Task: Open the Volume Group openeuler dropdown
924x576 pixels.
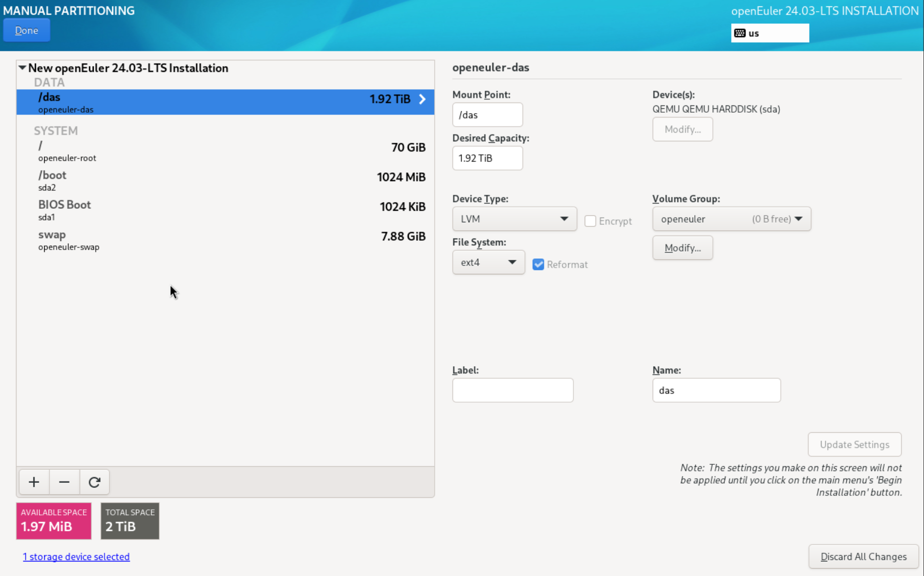Action: [x=731, y=219]
